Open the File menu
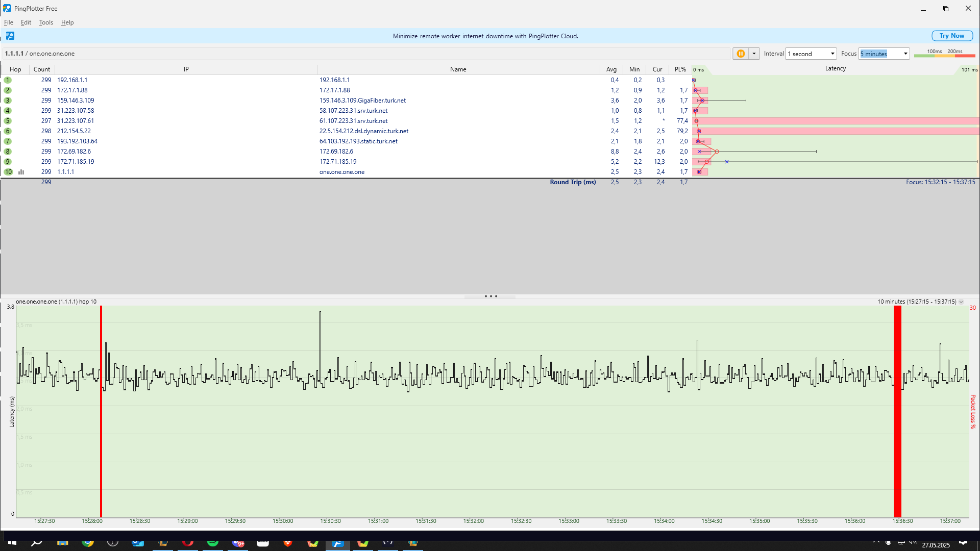 9,22
